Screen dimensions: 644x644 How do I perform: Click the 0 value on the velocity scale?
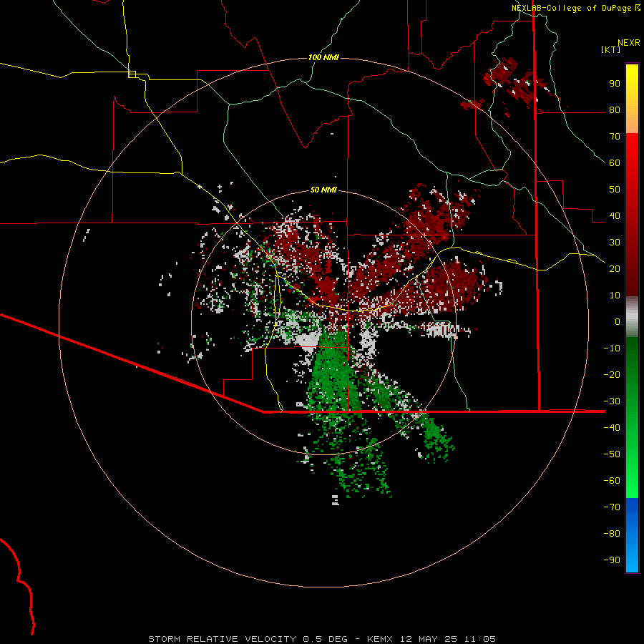pyautogui.click(x=618, y=321)
